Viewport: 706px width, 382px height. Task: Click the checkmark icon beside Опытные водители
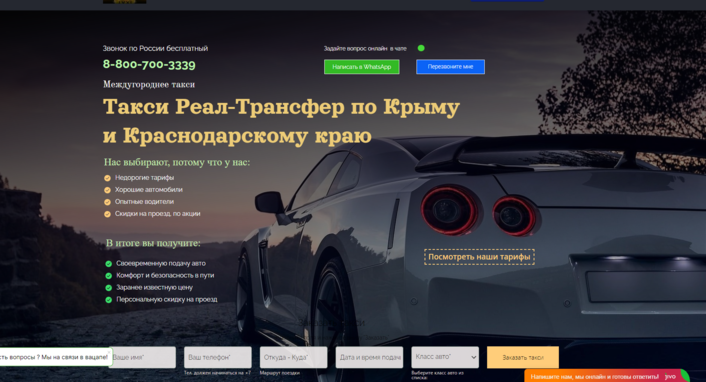pyautogui.click(x=107, y=202)
